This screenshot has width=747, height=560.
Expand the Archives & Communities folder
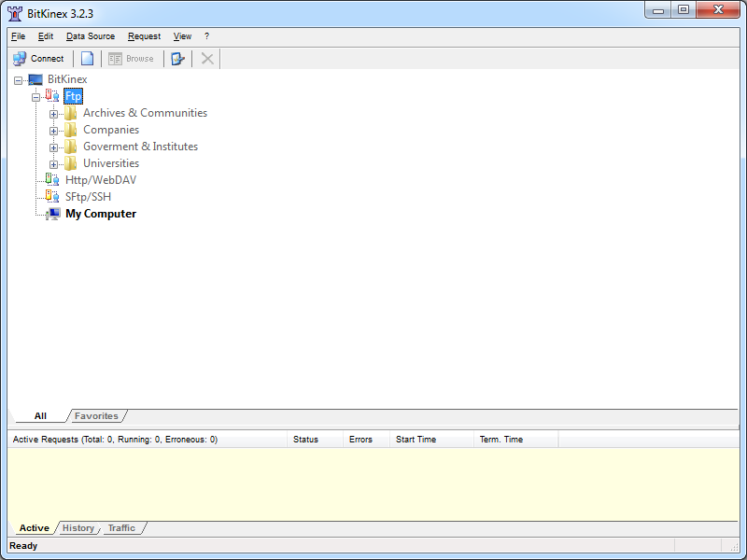coord(53,114)
